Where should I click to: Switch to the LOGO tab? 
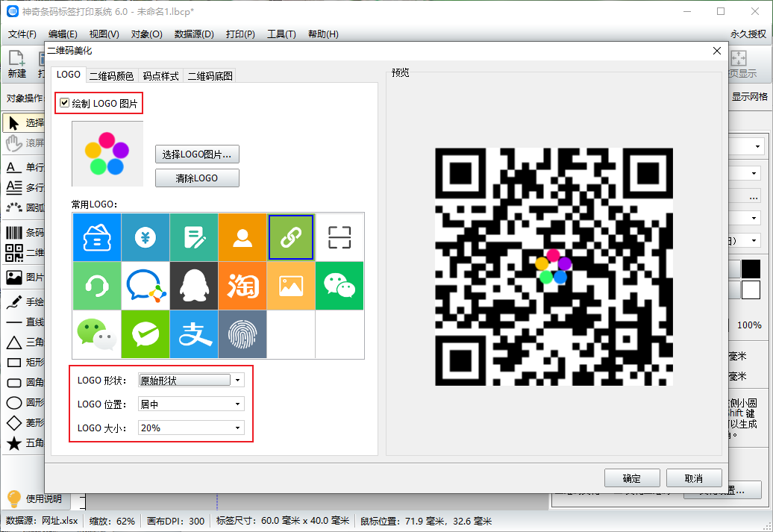point(68,75)
